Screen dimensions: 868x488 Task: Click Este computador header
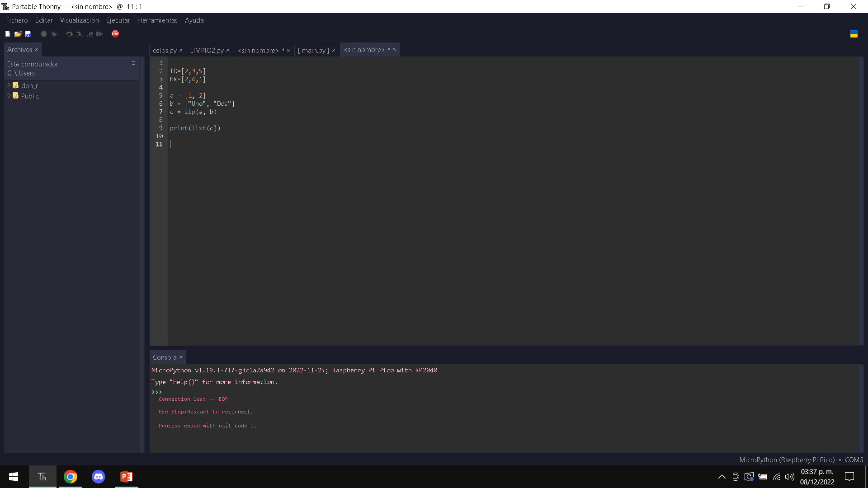pyautogui.click(x=33, y=64)
